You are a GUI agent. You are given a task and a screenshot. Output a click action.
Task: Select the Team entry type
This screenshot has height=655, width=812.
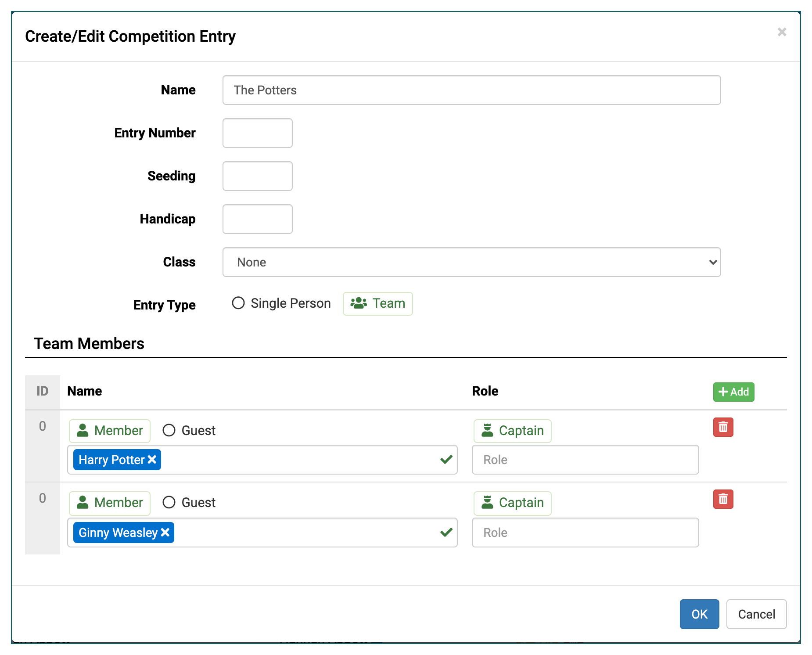pyautogui.click(x=377, y=303)
